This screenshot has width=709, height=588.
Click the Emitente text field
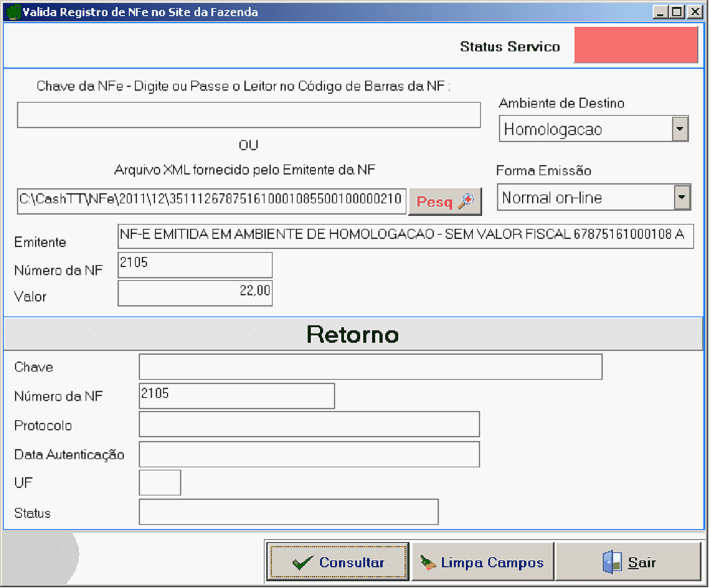click(405, 236)
